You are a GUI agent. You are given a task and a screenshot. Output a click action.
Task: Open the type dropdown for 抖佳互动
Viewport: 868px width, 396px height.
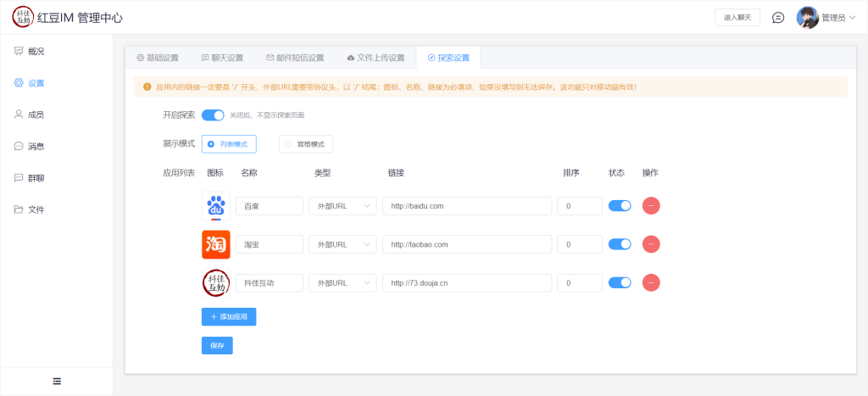coord(342,283)
